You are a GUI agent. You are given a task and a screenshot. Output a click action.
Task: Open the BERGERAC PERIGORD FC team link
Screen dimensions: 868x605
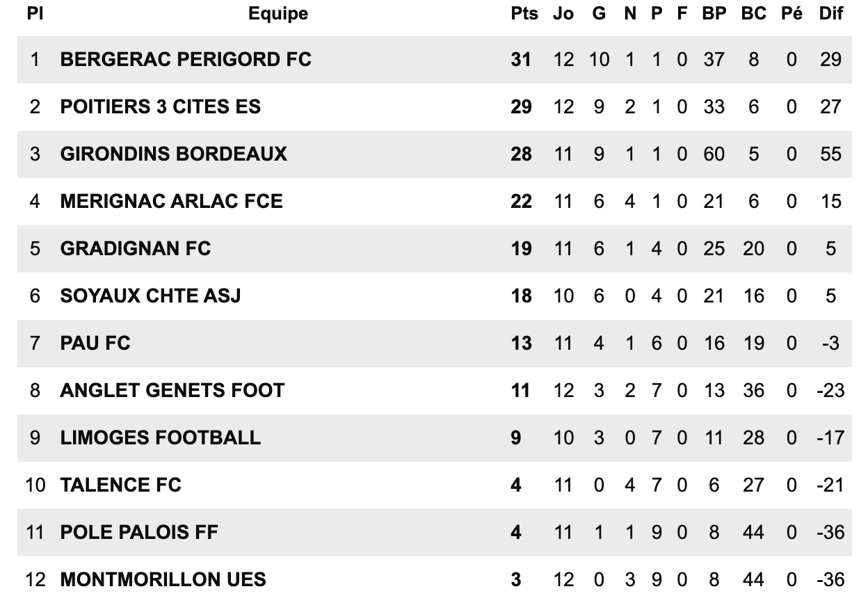(186, 60)
